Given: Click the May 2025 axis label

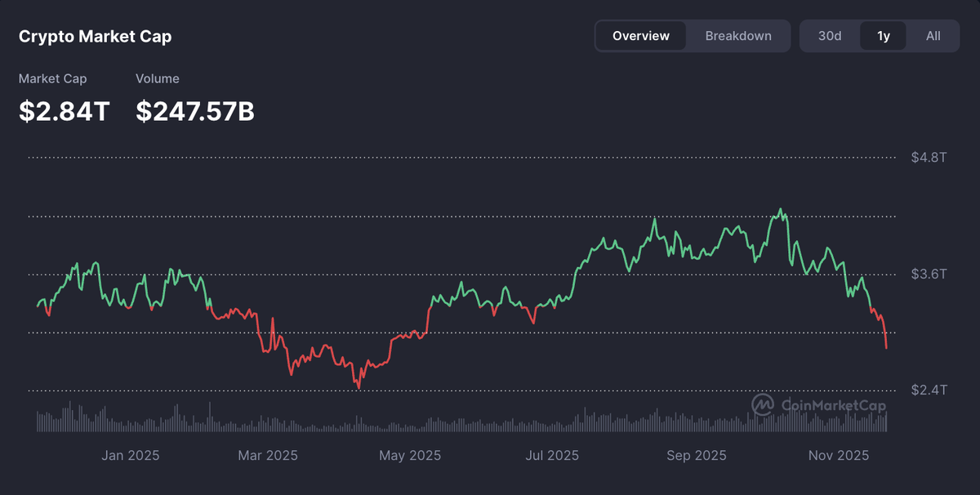Looking at the screenshot, I should click(x=410, y=455).
